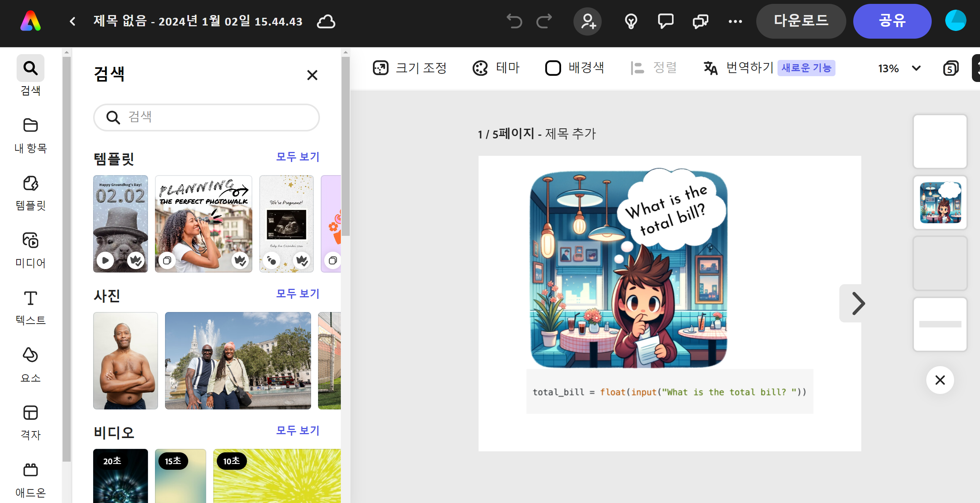Screen dimensions: 980x503
Task: Expand the 13% zoom dropdown
Action: coord(916,68)
